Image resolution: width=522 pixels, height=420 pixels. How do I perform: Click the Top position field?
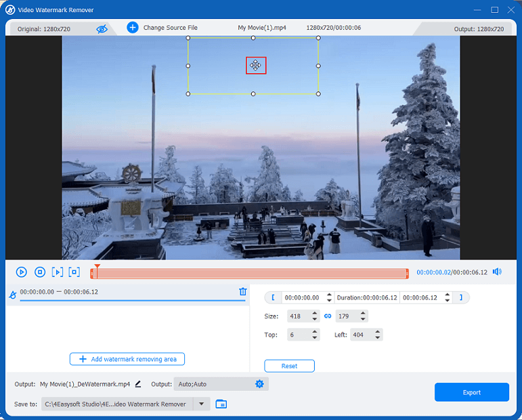[299, 335]
